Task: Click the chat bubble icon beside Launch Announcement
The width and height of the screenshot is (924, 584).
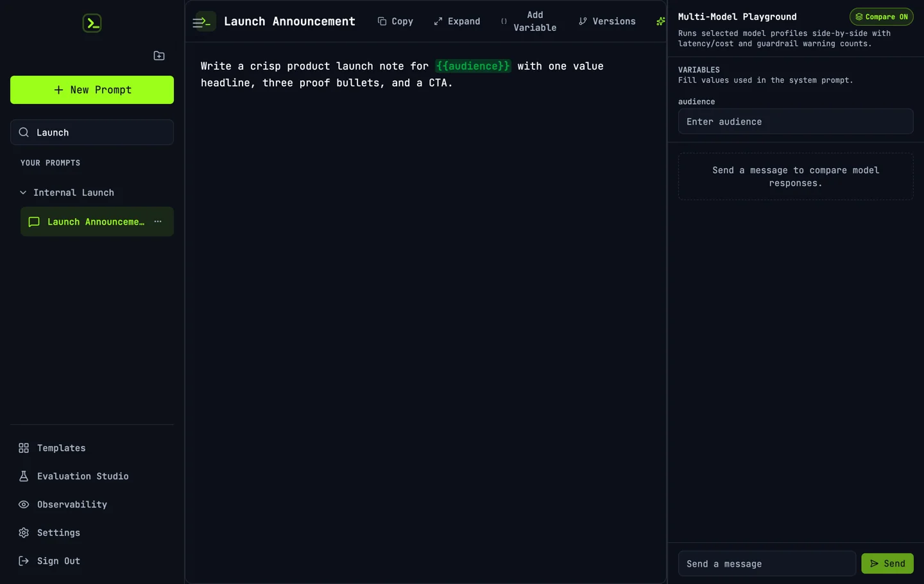Action: [x=34, y=221]
